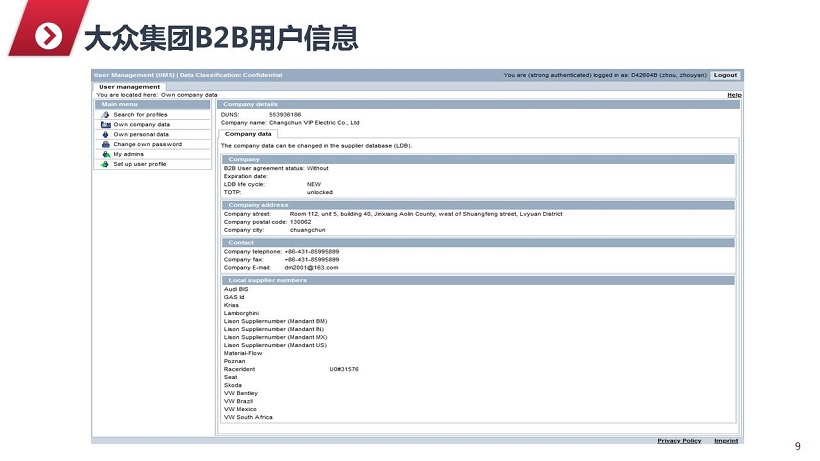The height and width of the screenshot is (461, 820).
Task: Click the Local supplier numbers section header
Action: [x=267, y=280]
